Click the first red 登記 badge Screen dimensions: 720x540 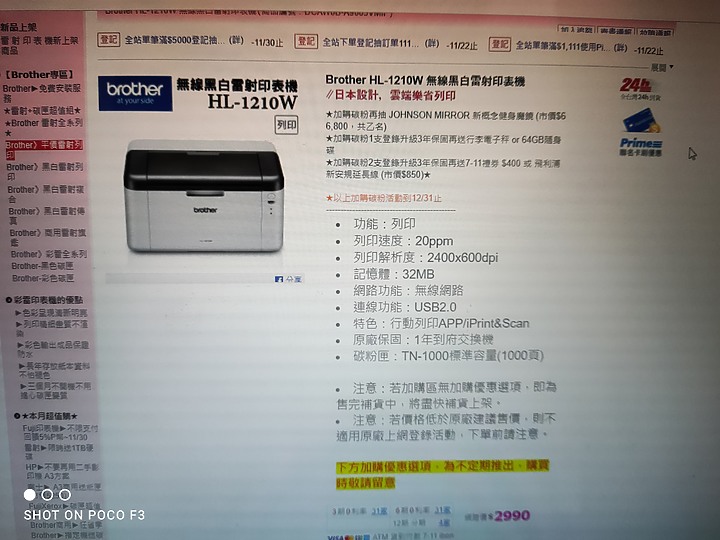tap(108, 39)
